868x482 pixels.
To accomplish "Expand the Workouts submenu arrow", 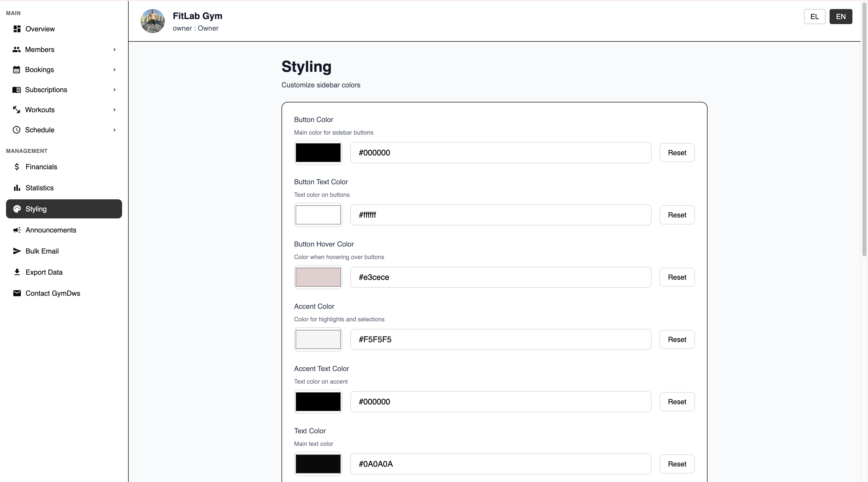I will (115, 110).
